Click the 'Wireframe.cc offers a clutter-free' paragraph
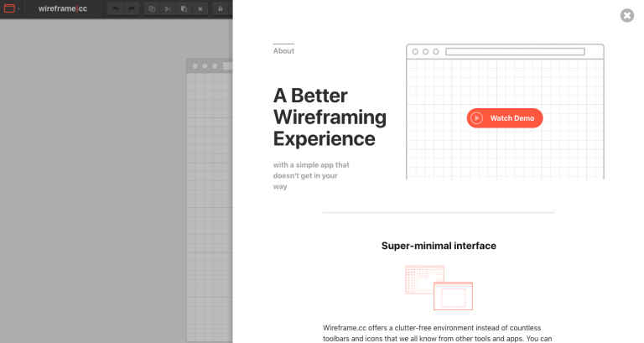The image size is (644, 343). pos(439,333)
